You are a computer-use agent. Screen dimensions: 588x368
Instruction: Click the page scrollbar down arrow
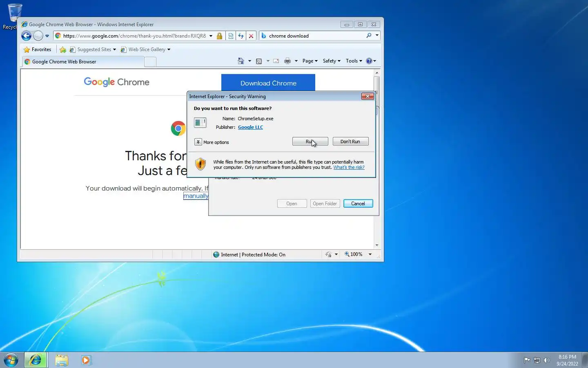coord(376,245)
